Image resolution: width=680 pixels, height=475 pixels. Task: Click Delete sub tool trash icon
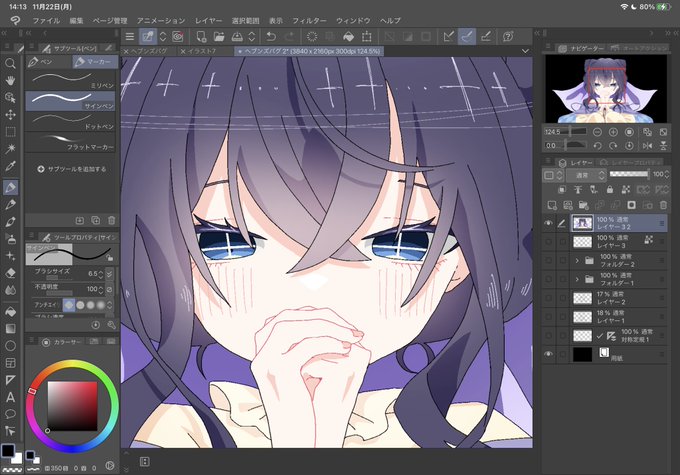pyautogui.click(x=111, y=220)
